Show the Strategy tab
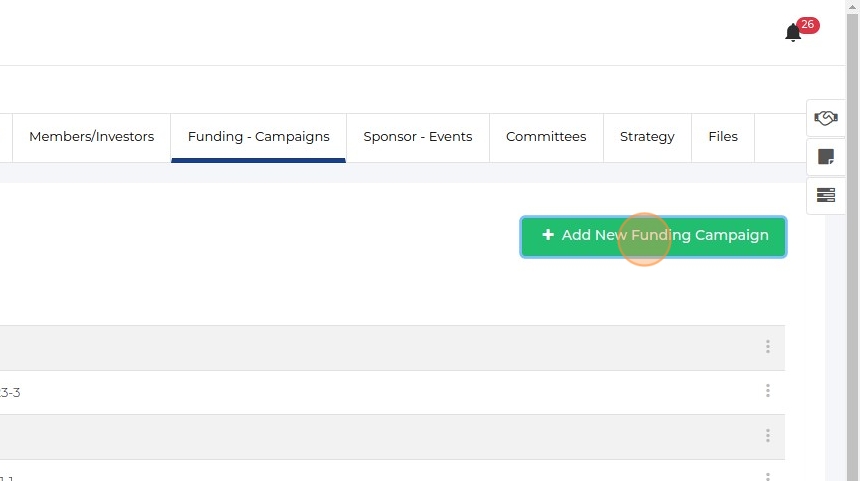 click(x=647, y=137)
